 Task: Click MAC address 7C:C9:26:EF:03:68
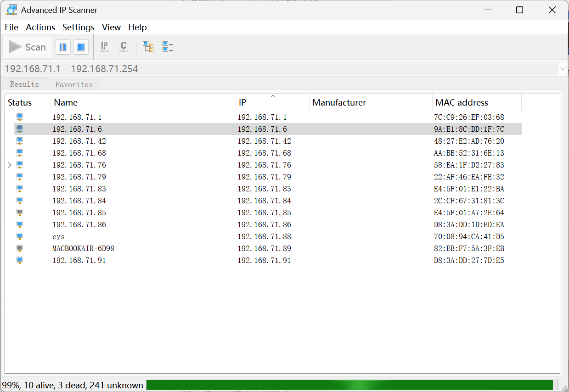click(469, 117)
